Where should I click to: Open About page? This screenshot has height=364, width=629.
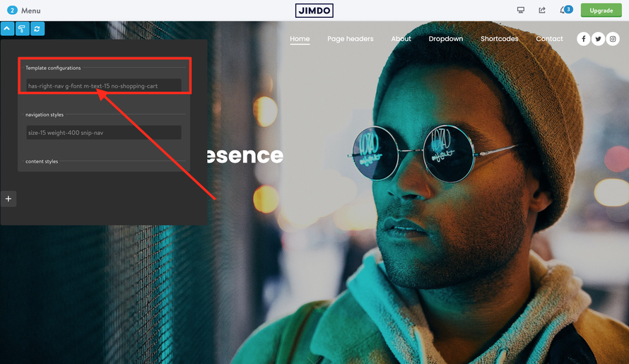[401, 39]
